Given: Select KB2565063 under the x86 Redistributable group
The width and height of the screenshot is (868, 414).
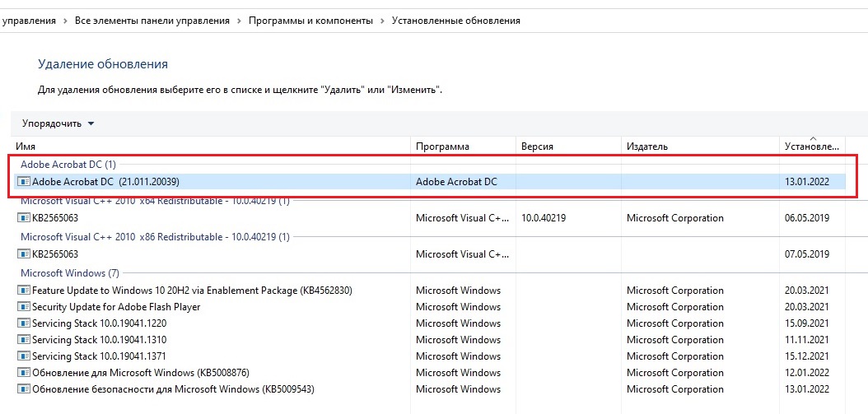Looking at the screenshot, I should tap(429, 254).
